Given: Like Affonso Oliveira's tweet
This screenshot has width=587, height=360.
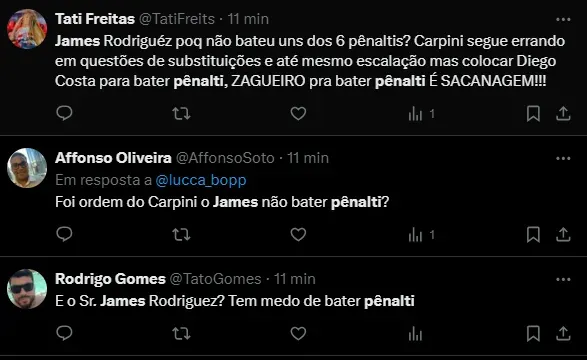Looking at the screenshot, I should 298,235.
